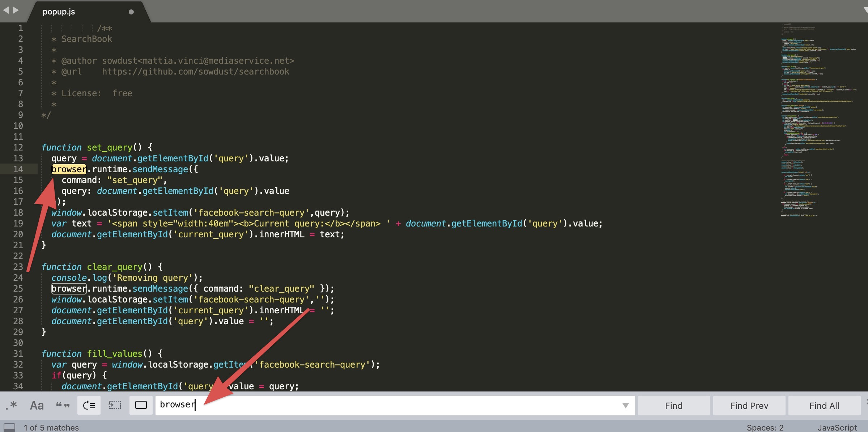Viewport: 868px width, 432px height.
Task: Toggle regular expression search mode
Action: [x=12, y=405]
